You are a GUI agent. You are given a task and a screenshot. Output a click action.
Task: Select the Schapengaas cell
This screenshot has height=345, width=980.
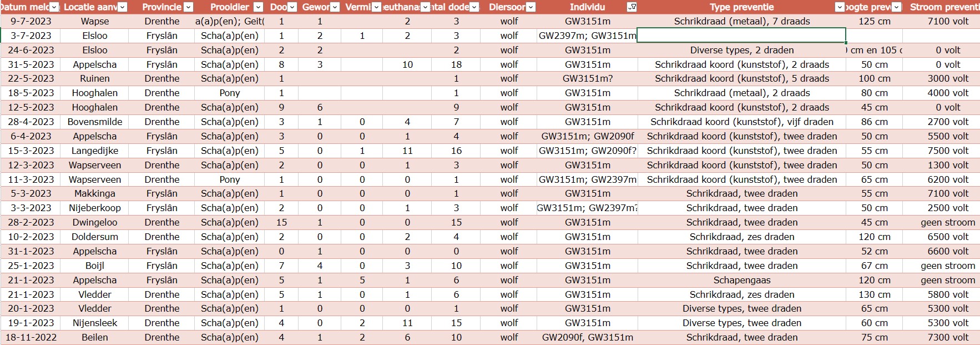click(x=741, y=280)
